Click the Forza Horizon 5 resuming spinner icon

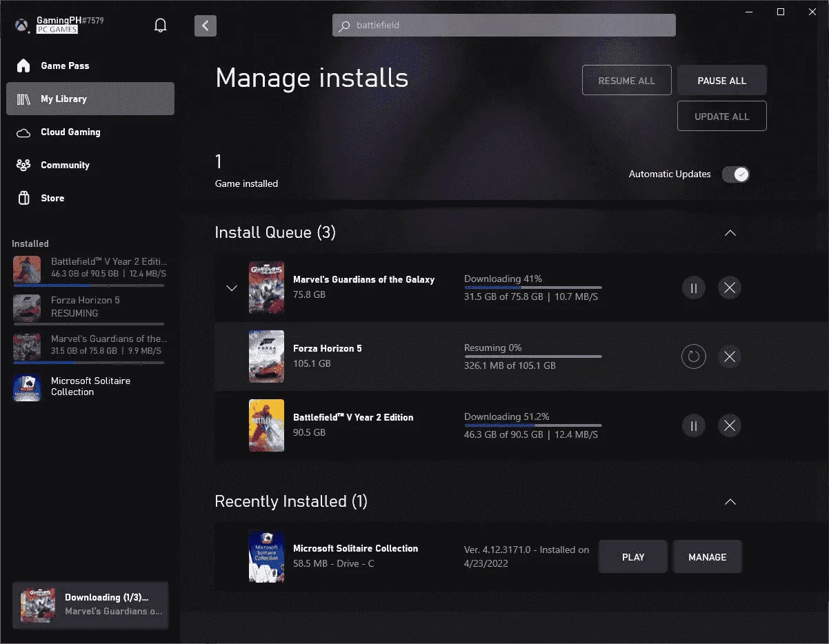pyautogui.click(x=693, y=356)
